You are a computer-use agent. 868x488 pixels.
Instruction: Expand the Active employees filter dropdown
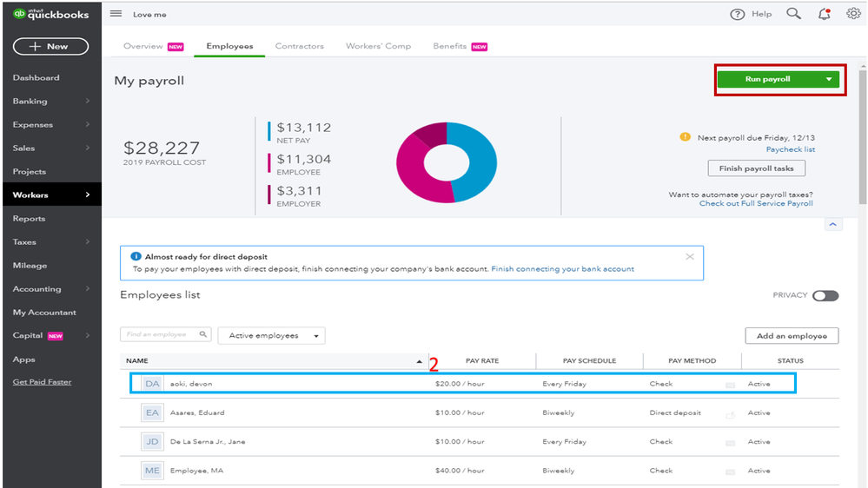pyautogui.click(x=271, y=336)
